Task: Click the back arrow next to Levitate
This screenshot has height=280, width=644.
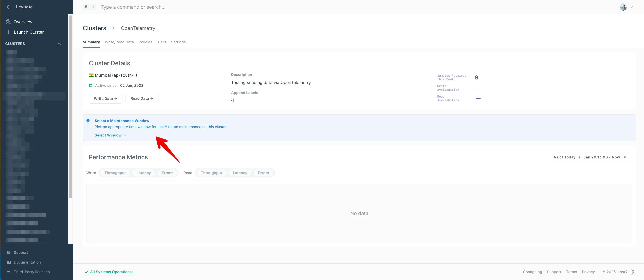Action: click(x=9, y=7)
